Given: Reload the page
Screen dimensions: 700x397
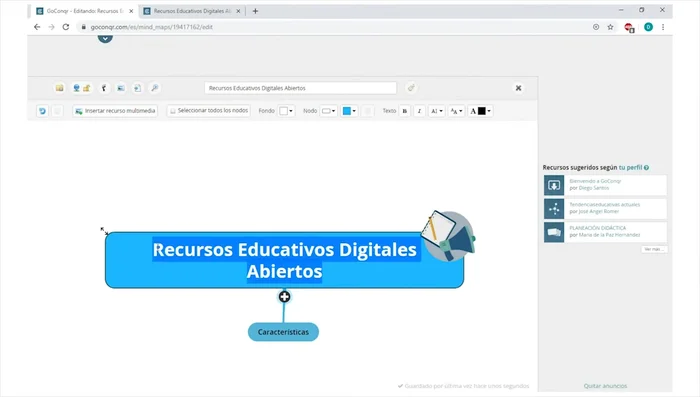Looking at the screenshot, I should [x=66, y=27].
